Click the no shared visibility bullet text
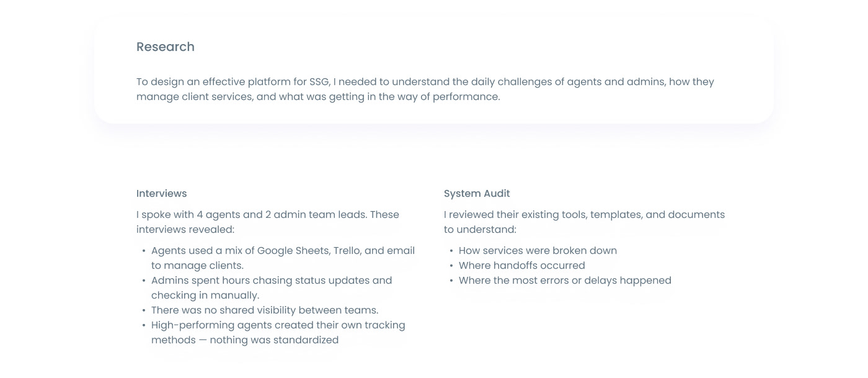This screenshot has width=868, height=378. 264,310
